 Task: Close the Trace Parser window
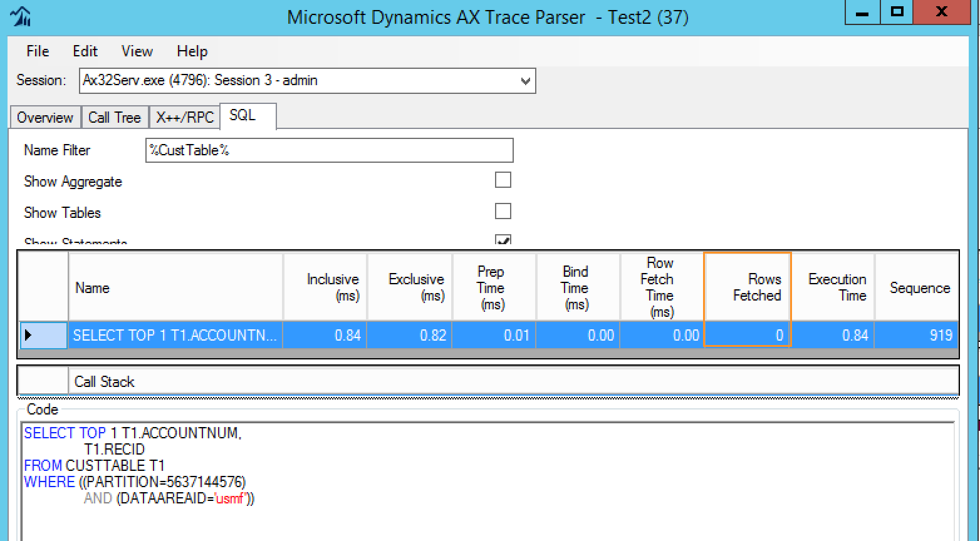click(941, 13)
